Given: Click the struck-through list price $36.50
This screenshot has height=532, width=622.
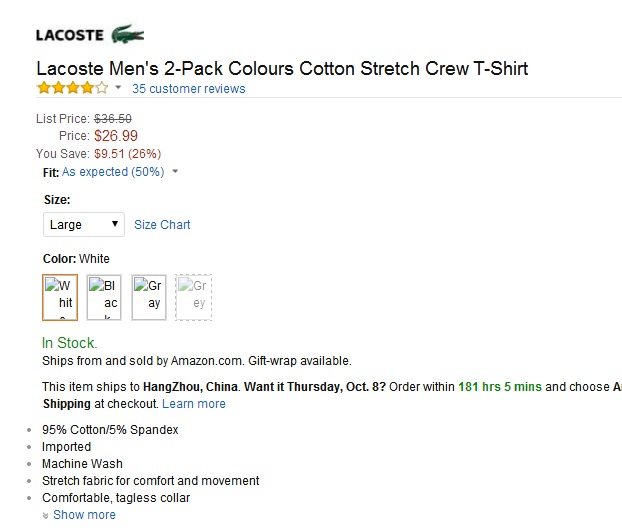Looking at the screenshot, I should [113, 119].
